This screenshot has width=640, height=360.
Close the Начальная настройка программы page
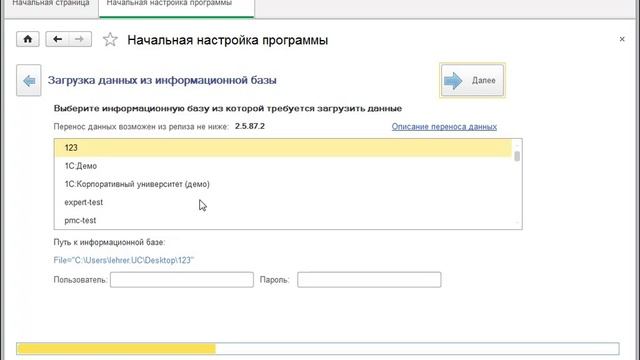click(622, 39)
